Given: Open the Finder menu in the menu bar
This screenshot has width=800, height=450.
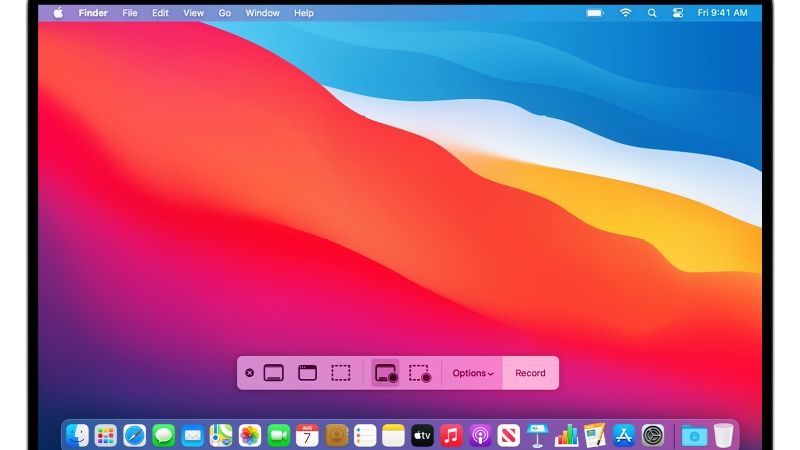Looking at the screenshot, I should pyautogui.click(x=93, y=13).
